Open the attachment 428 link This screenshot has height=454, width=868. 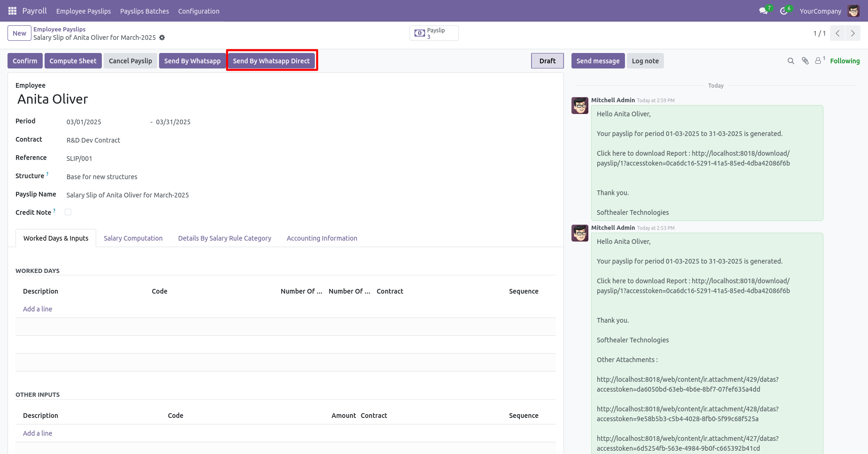click(x=687, y=414)
